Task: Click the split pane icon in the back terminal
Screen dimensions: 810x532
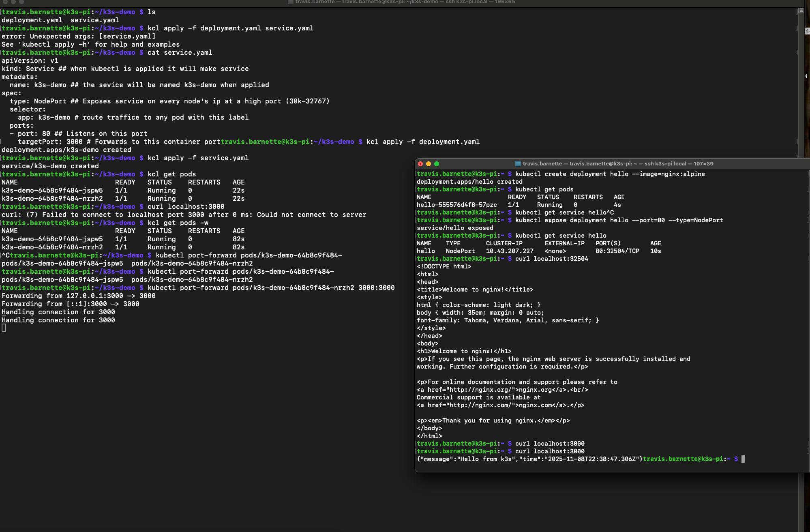Action: [801, 11]
